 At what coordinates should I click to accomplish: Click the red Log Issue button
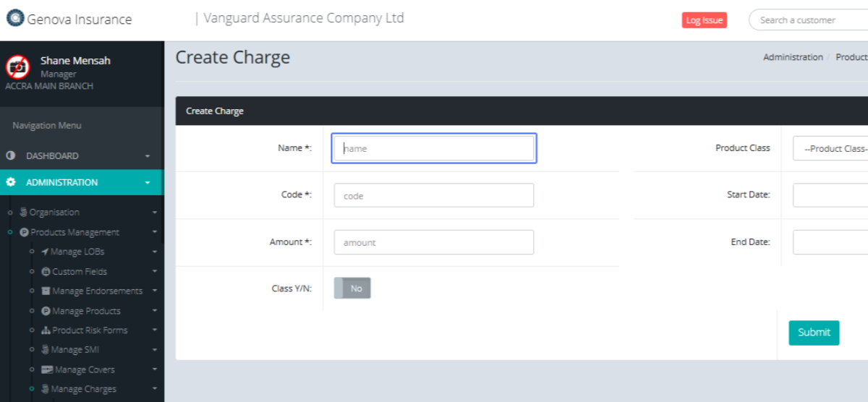pyautogui.click(x=704, y=20)
